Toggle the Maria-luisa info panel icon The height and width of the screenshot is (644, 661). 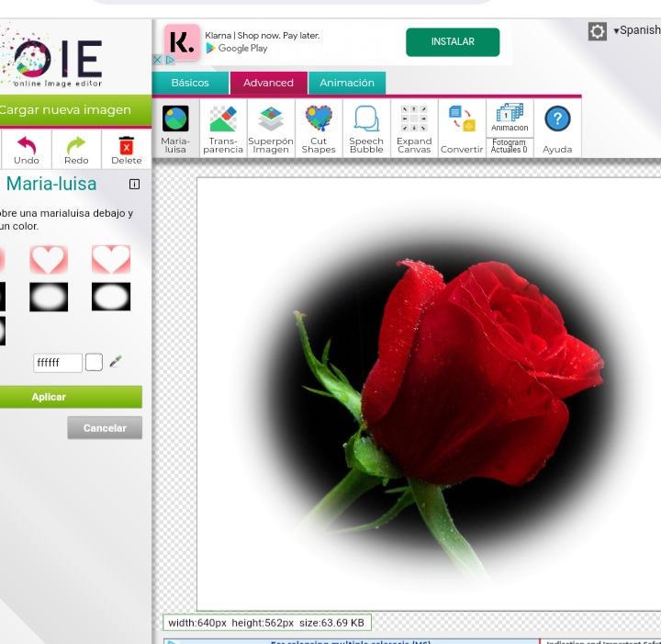click(x=135, y=184)
